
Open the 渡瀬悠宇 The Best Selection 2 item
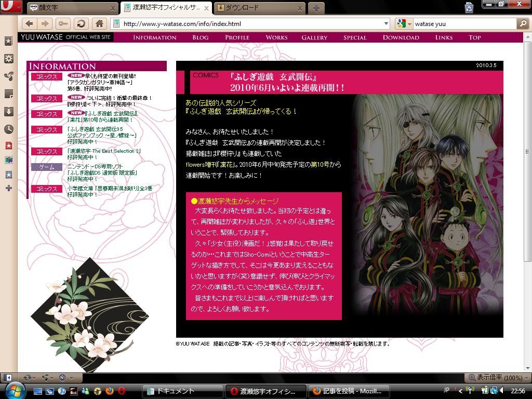coord(104,154)
